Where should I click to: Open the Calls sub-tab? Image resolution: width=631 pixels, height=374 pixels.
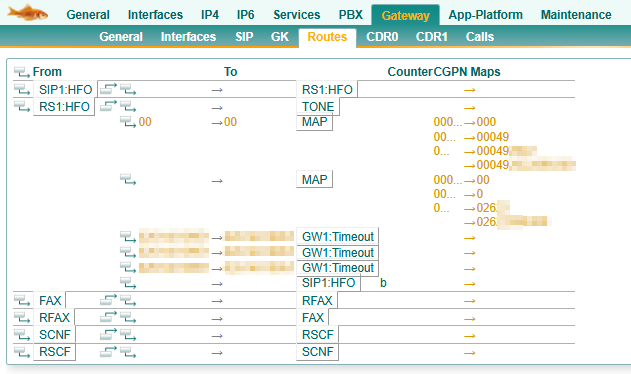(480, 37)
